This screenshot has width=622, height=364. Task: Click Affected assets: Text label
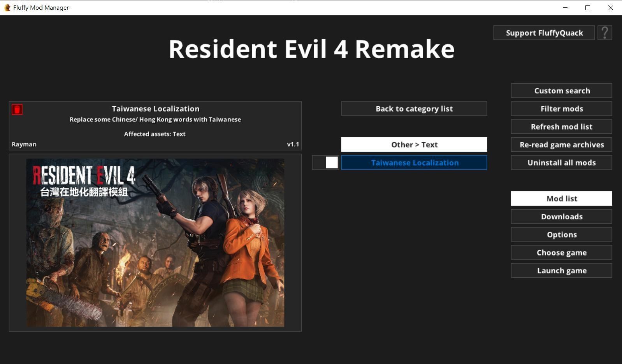pyautogui.click(x=155, y=134)
